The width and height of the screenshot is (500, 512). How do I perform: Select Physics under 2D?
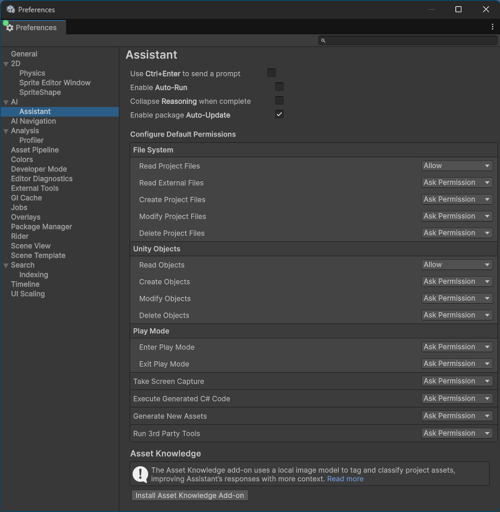pos(32,73)
